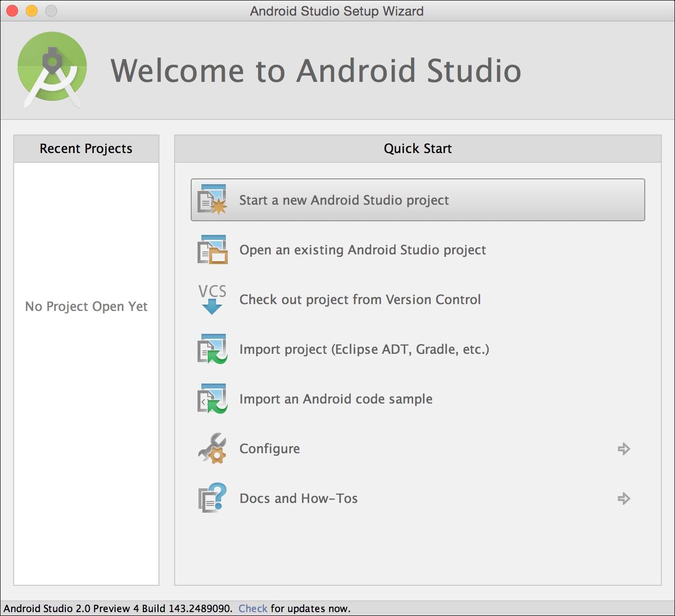This screenshot has height=616, width=675.
Task: Open the Docs and How-Tos label
Action: 298,499
